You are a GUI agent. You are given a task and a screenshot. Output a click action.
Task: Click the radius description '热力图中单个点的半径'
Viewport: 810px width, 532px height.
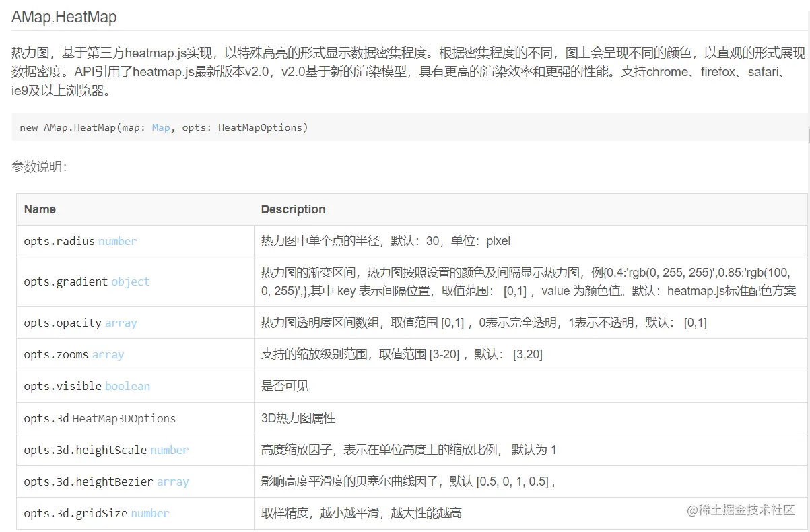321,241
